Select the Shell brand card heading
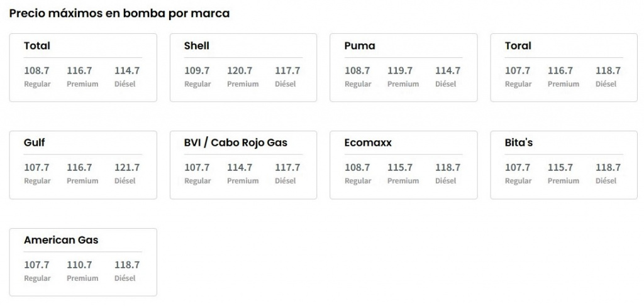 [197, 46]
